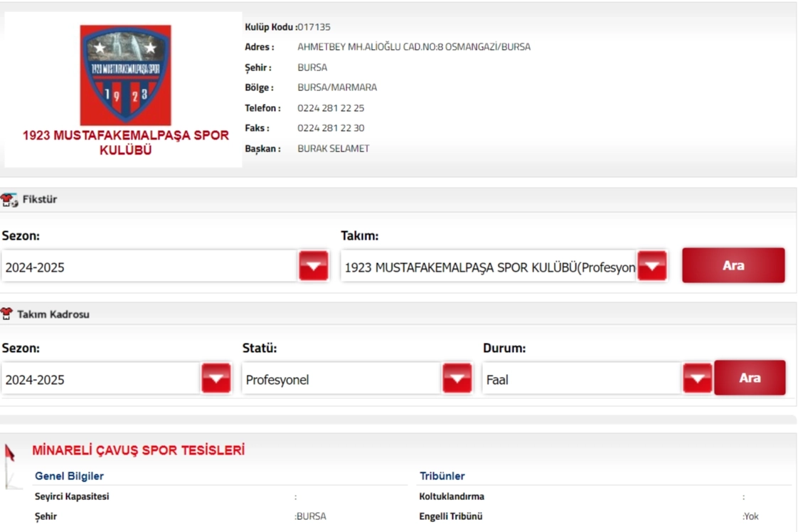Click the red club name under the crest

point(125,142)
